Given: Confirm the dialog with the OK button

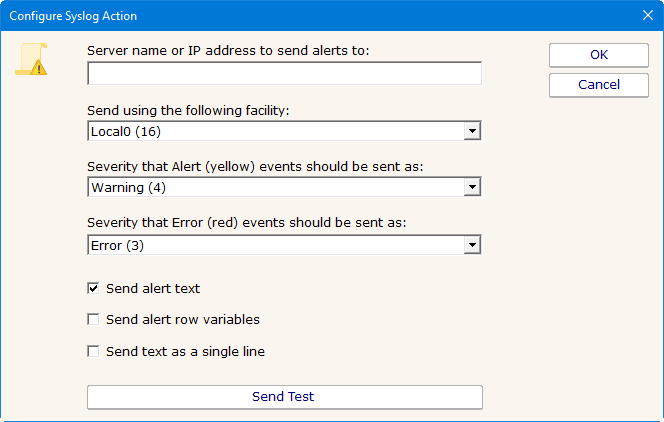Looking at the screenshot, I should click(598, 55).
